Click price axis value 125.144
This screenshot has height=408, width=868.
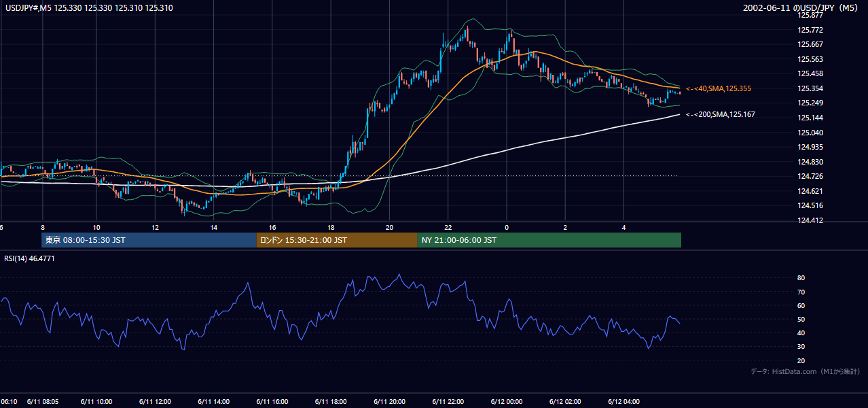(811, 118)
